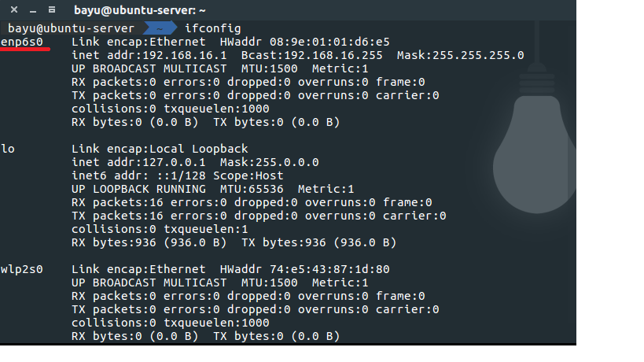Viewport: 644px width, 362px height.
Task: Click the bayu@ubuntu-server prompt segment
Action: (x=71, y=28)
